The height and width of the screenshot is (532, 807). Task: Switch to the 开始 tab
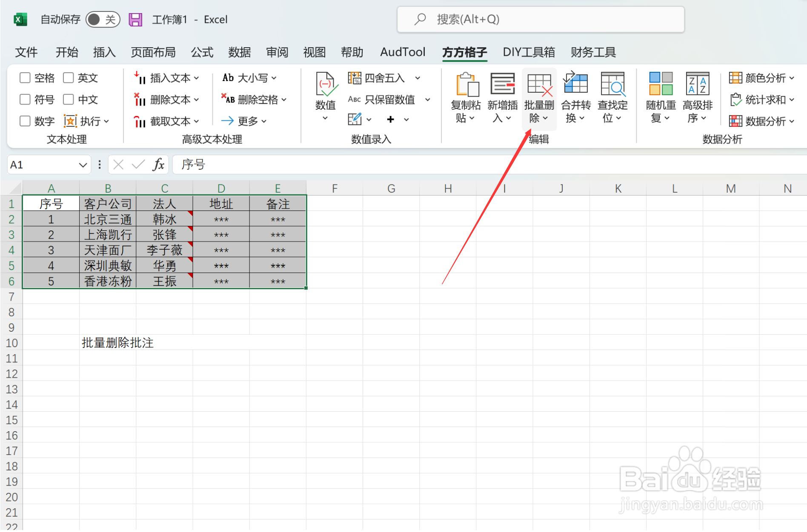click(67, 52)
